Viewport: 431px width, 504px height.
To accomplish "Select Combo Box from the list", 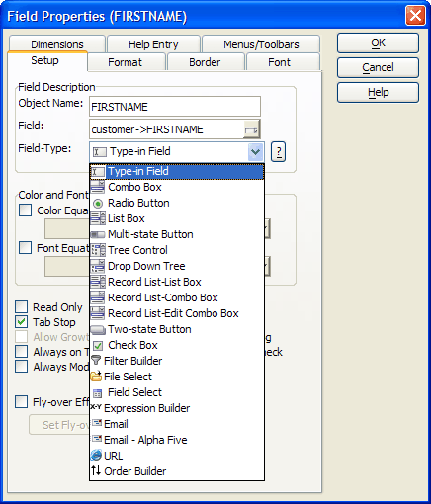I will (x=177, y=187).
